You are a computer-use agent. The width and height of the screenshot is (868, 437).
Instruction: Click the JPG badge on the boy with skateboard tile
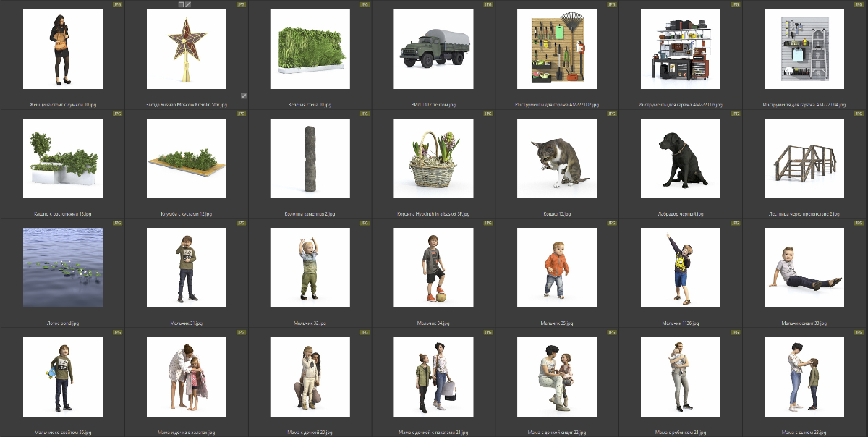tap(117, 332)
